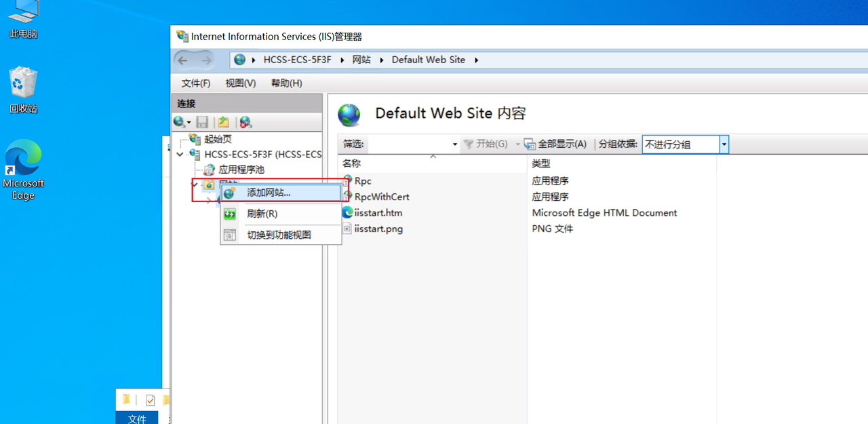Open the 文件(F) menu

pos(196,83)
